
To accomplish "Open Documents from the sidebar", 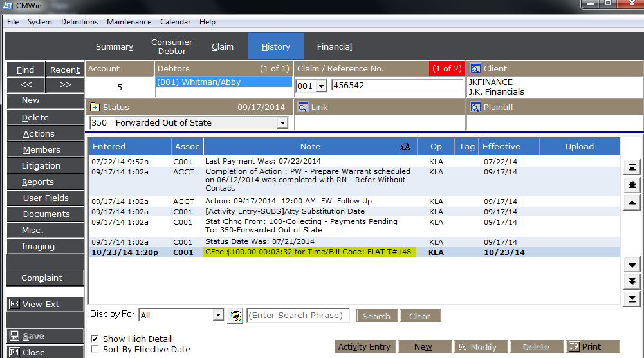I will coord(45,214).
